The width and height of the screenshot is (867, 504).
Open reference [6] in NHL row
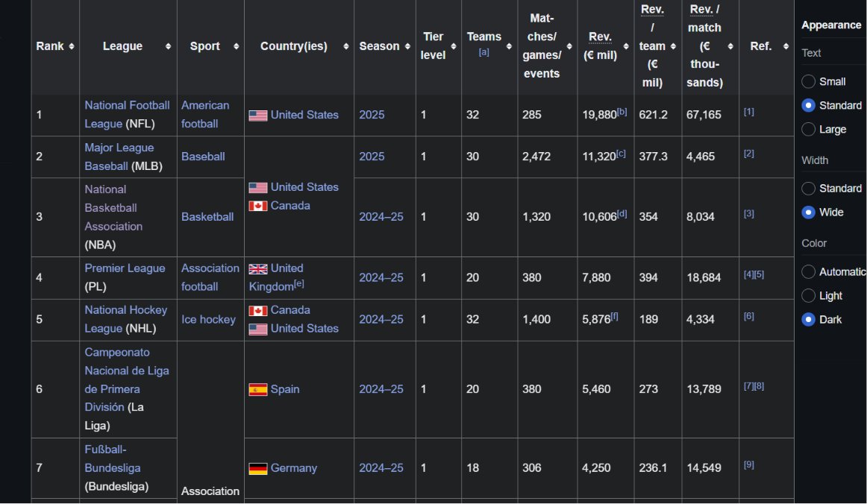(748, 316)
